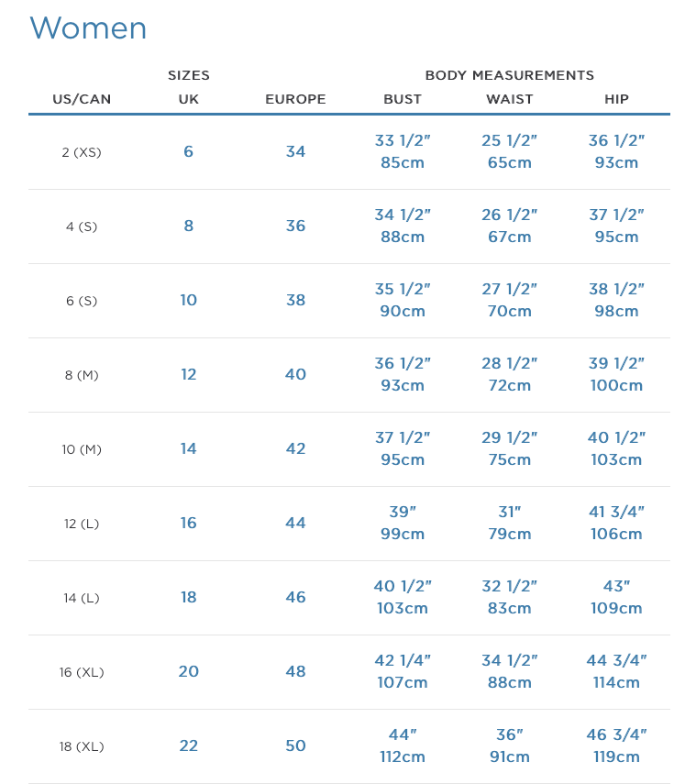Select hip measurement 43" 109cm

616,597
